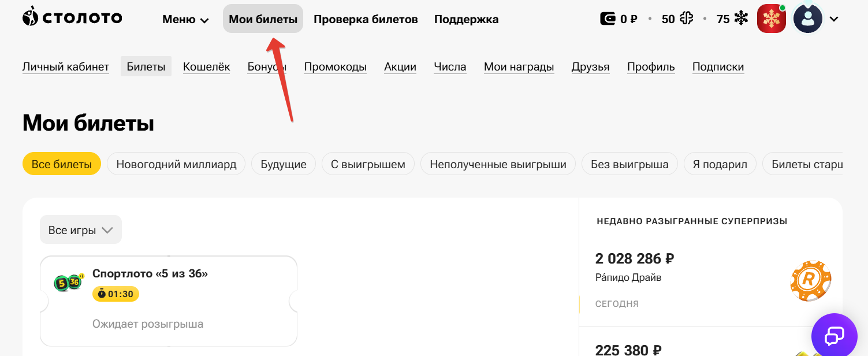Open the wallet showing 0 ₽ balance

pyautogui.click(x=618, y=18)
